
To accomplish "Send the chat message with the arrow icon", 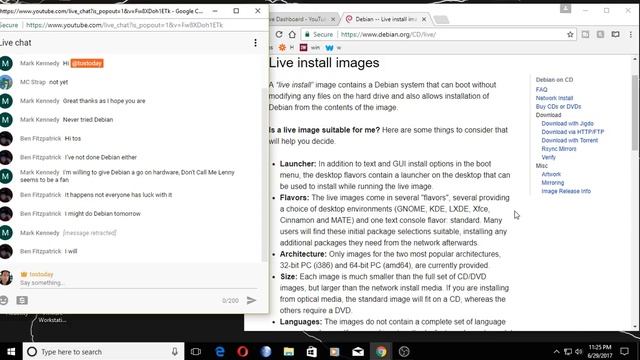I will tap(251, 300).
